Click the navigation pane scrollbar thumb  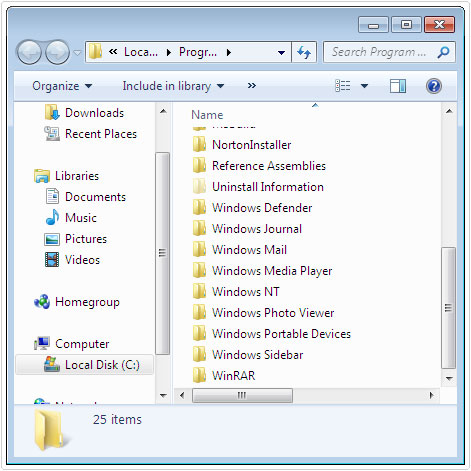point(163,253)
